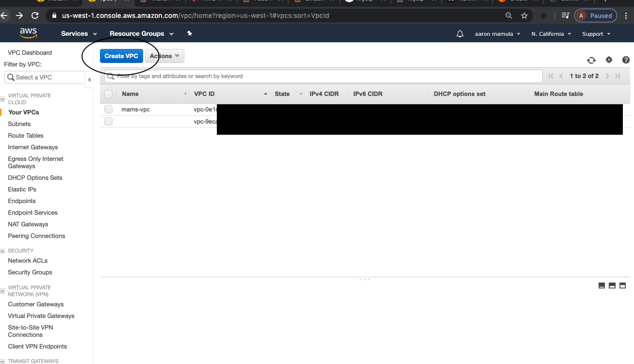634x364 pixels.
Task: Collapse the Virtual Private Network section
Action: pyautogui.click(x=3, y=291)
